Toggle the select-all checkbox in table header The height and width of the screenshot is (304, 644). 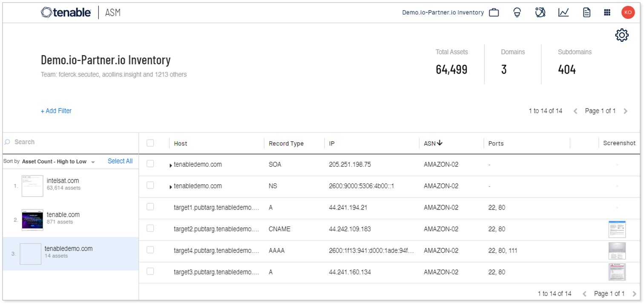(150, 143)
